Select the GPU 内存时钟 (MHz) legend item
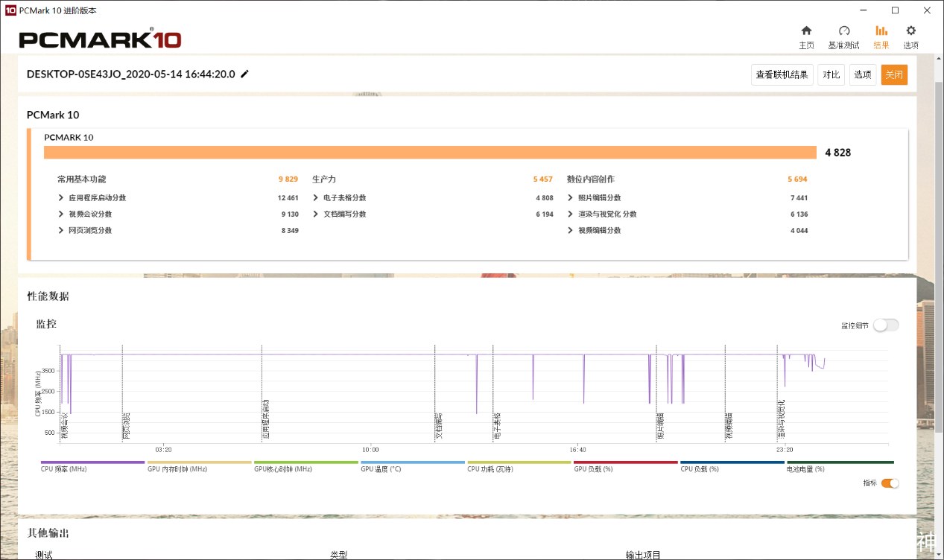944x560 pixels. [x=199, y=466]
